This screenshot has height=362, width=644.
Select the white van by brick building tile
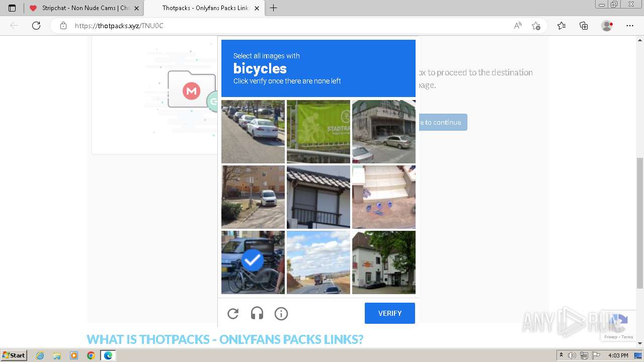(253, 197)
